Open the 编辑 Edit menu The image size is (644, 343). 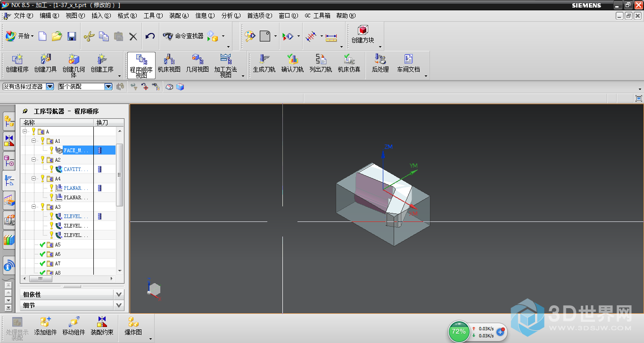[49, 16]
